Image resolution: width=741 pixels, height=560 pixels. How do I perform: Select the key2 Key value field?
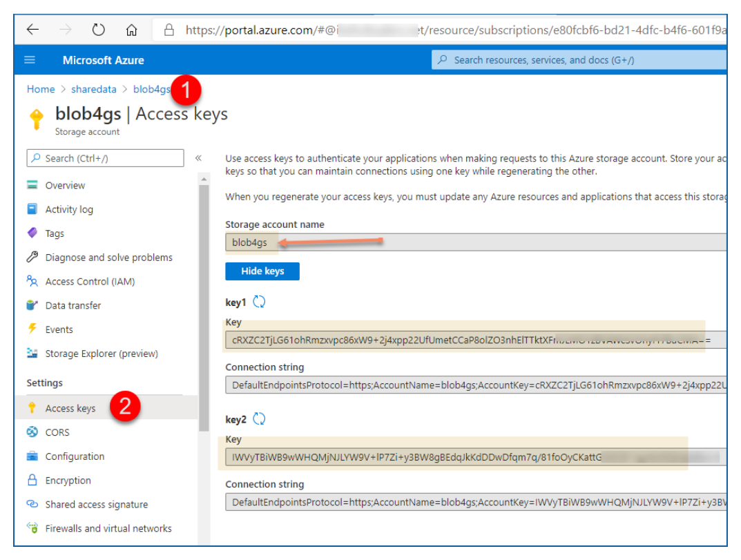476,457
